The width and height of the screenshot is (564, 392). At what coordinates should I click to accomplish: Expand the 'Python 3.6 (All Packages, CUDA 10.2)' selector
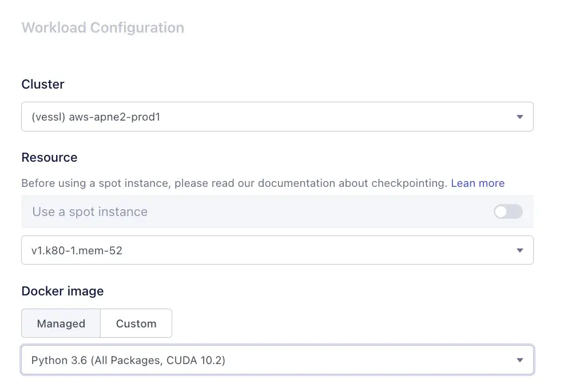point(277,360)
